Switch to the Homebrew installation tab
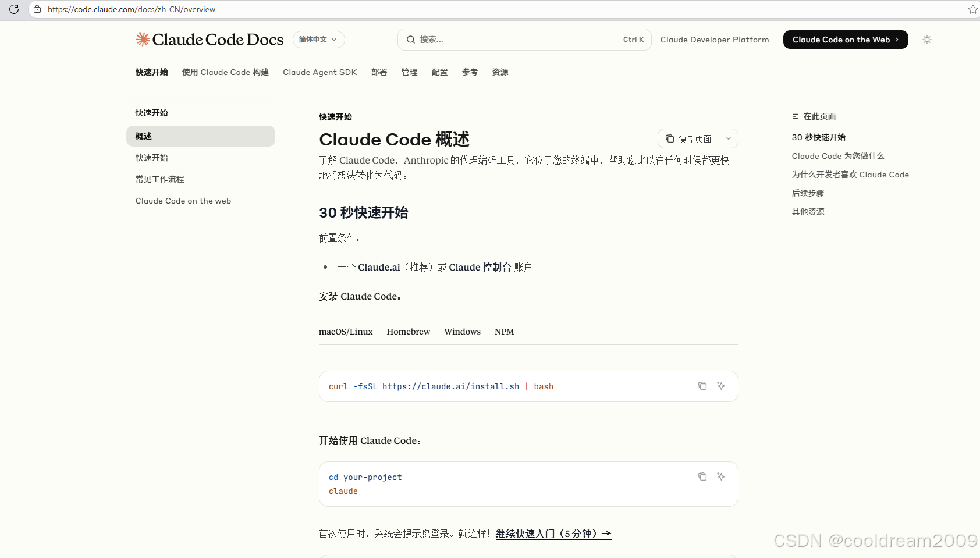The height and width of the screenshot is (558, 980). (408, 332)
